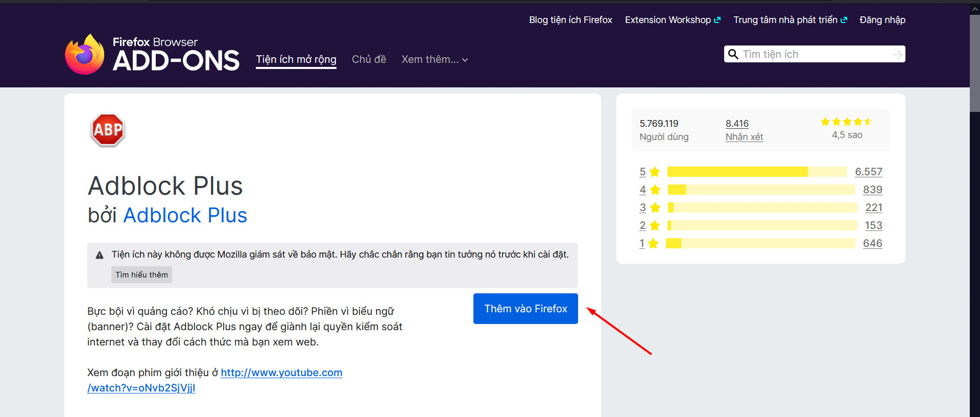This screenshot has width=980, height=417.
Task: Click the Tìm hiểu thêm button
Action: 141,274
